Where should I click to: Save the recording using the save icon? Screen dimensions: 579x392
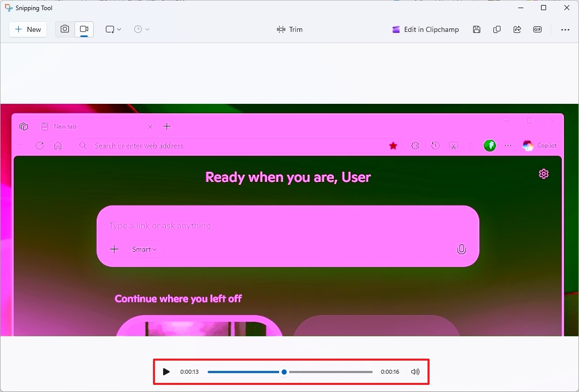tap(477, 29)
